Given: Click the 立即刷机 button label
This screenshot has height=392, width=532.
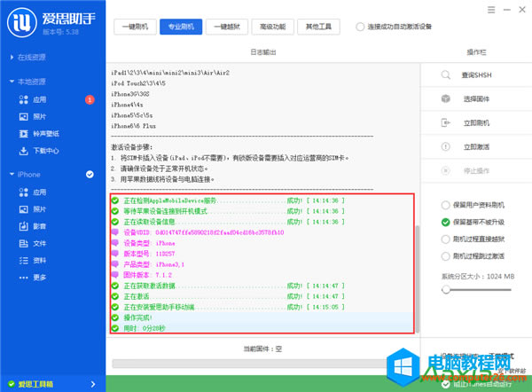Looking at the screenshot, I should (x=476, y=123).
